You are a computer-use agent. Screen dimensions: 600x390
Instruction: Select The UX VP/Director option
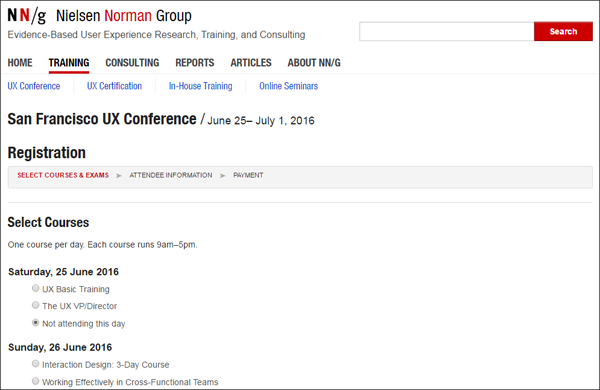coord(36,305)
